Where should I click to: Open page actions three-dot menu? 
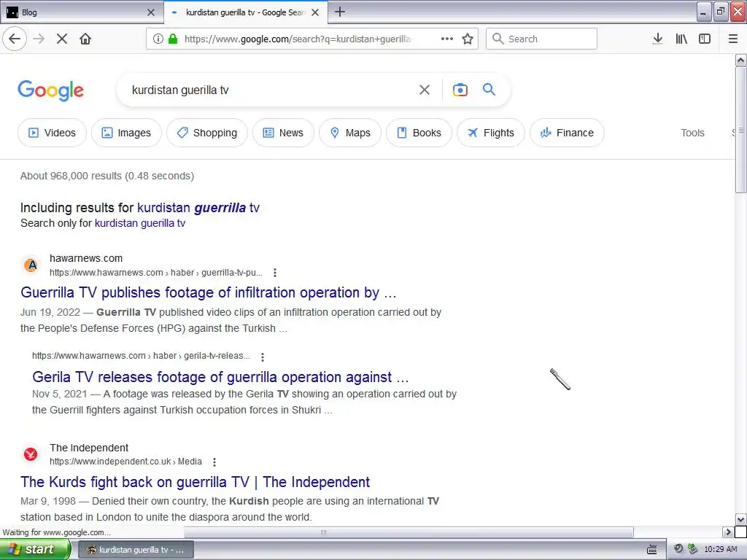point(447,39)
